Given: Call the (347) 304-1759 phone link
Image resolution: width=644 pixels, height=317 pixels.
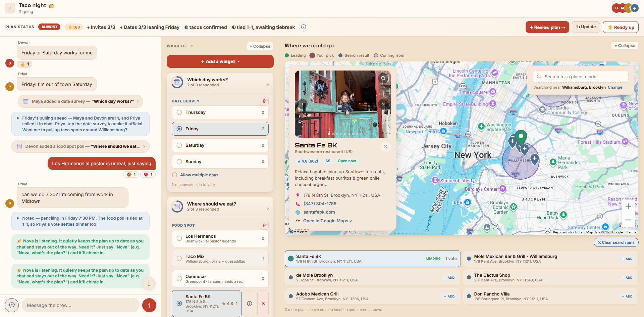Looking at the screenshot, I should coord(320,204).
